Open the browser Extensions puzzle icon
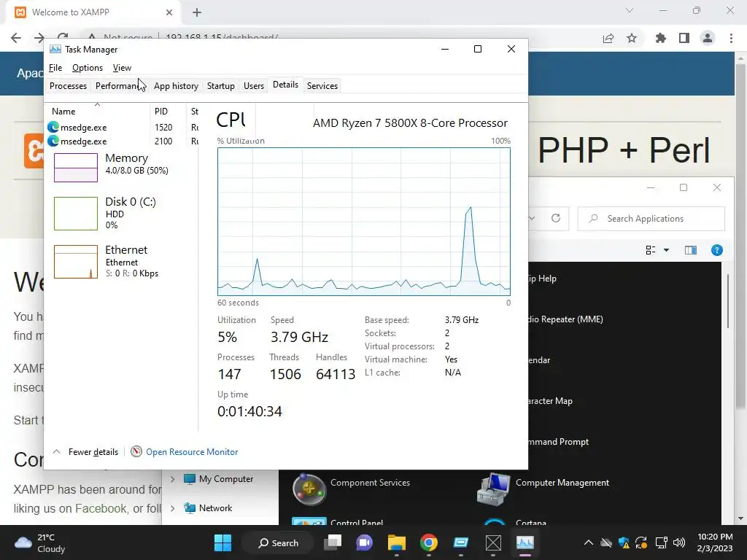747x560 pixels. tap(661, 38)
